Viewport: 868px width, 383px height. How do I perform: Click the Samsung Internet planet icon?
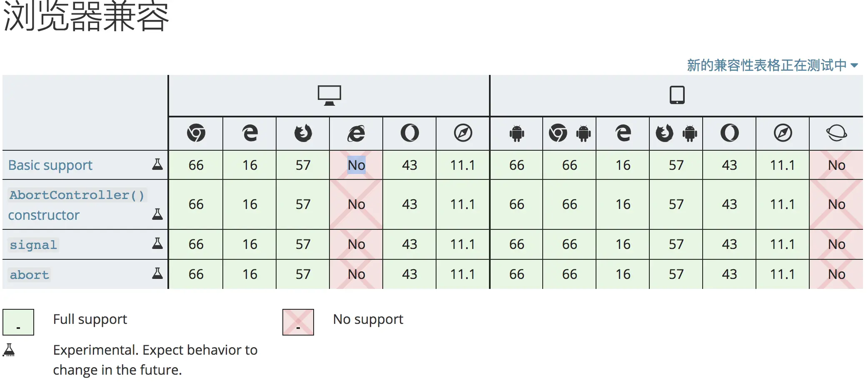(836, 133)
